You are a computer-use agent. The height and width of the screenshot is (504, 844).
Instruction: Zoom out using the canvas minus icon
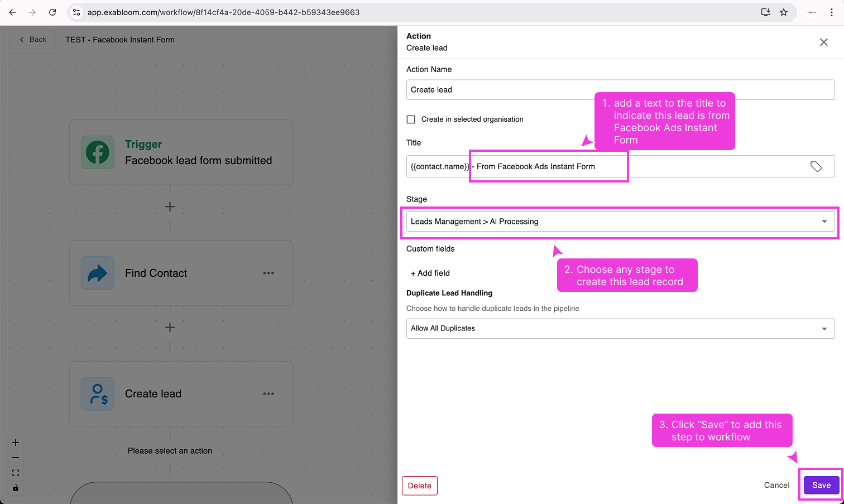tap(15, 457)
